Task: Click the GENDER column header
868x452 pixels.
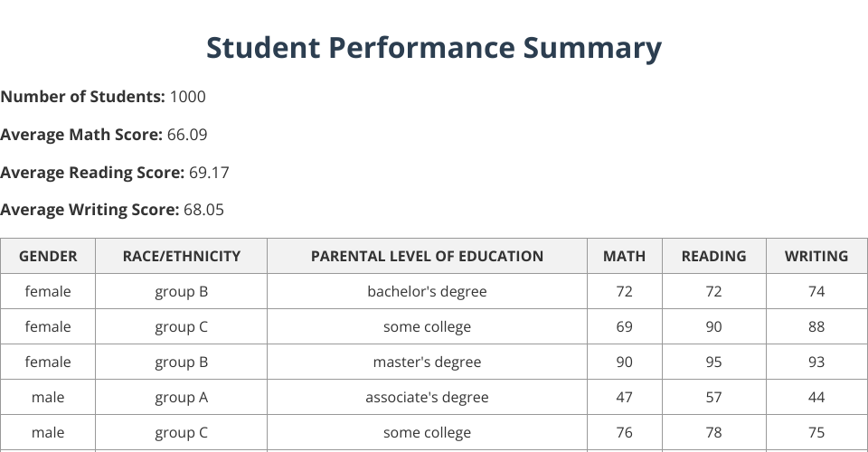Action: [x=48, y=256]
